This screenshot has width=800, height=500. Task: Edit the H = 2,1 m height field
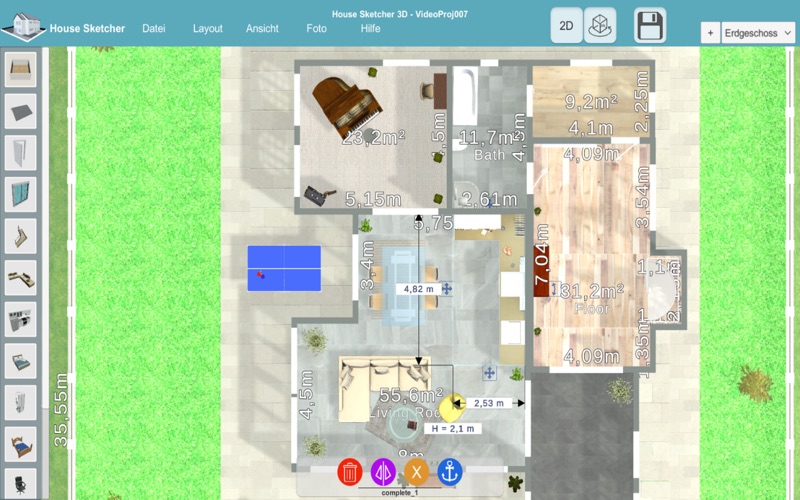pyautogui.click(x=453, y=429)
